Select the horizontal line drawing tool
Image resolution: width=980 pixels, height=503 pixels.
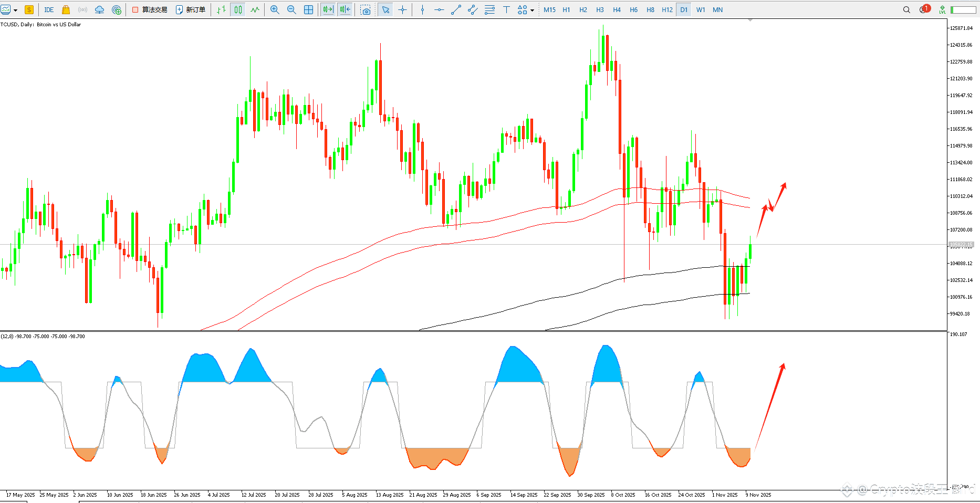point(439,9)
